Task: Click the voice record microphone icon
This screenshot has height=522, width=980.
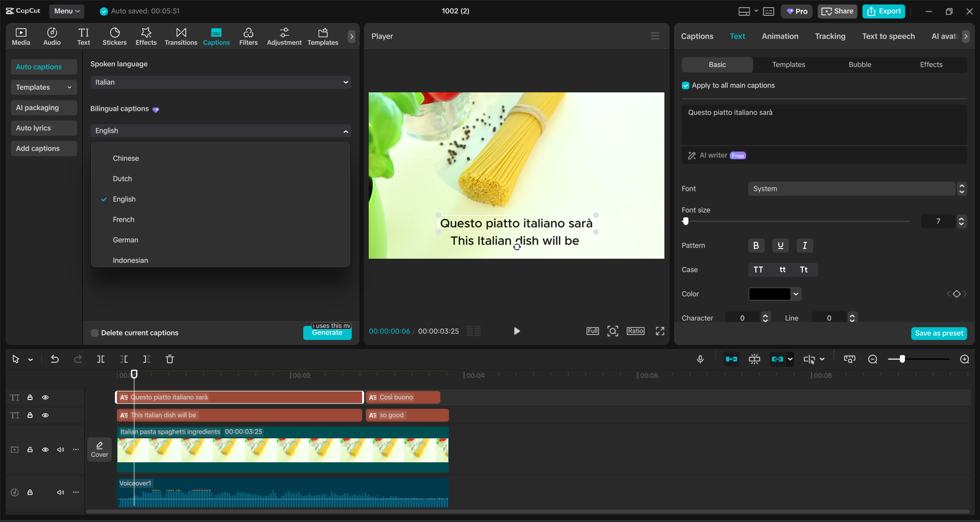Action: click(700, 359)
